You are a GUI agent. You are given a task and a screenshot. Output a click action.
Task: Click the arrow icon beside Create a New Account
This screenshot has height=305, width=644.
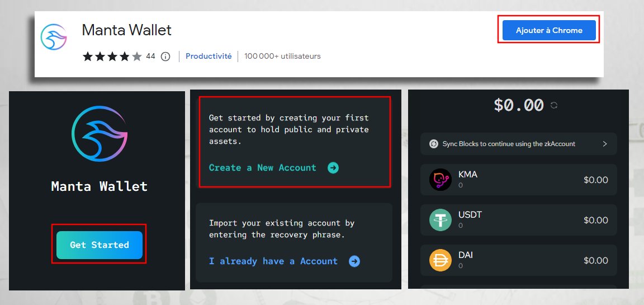(x=333, y=168)
